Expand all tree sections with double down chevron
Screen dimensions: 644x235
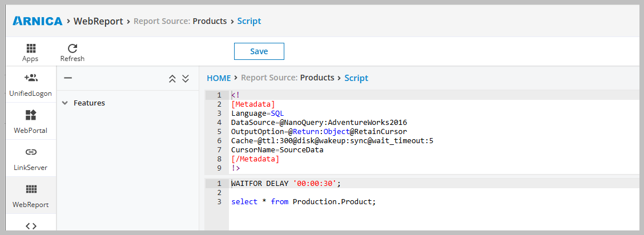point(185,79)
